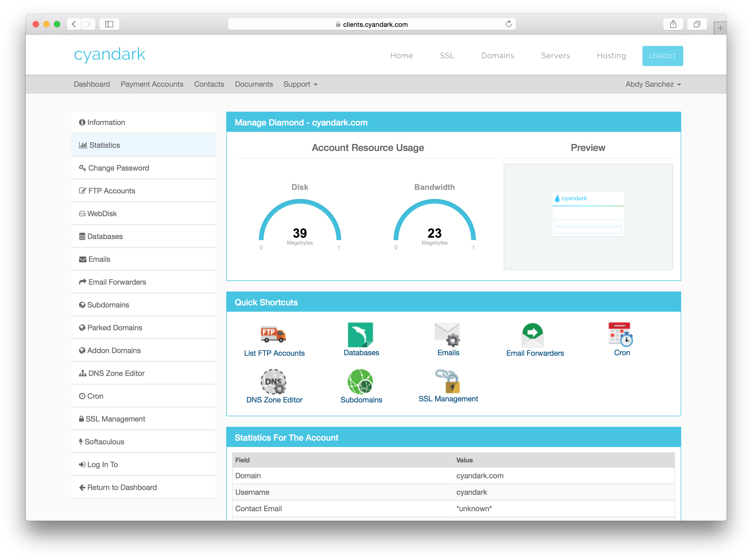752x560 pixels.
Task: Expand the Support dropdown menu
Action: 300,84
